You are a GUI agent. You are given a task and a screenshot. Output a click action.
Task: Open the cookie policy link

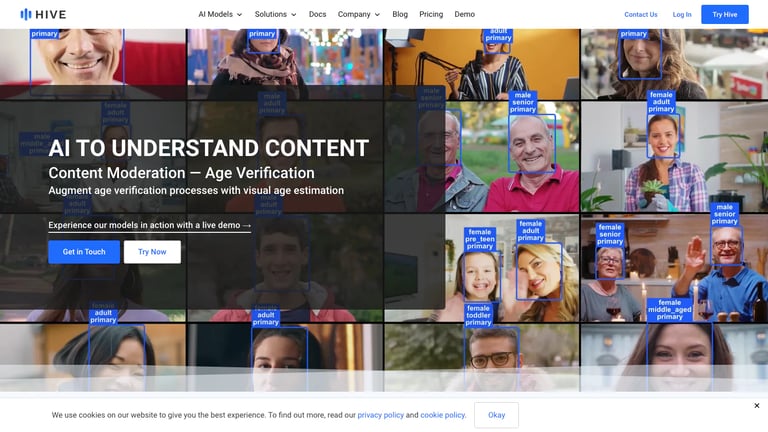[x=442, y=415]
